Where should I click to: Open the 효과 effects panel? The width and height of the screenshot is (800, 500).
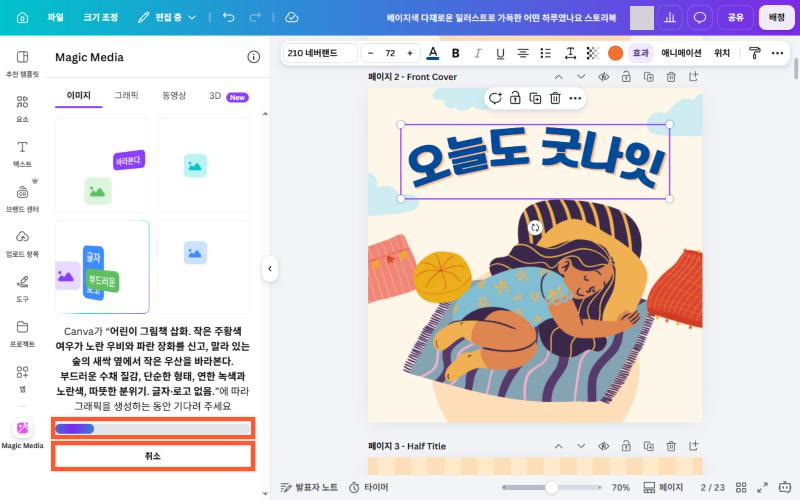tap(640, 53)
